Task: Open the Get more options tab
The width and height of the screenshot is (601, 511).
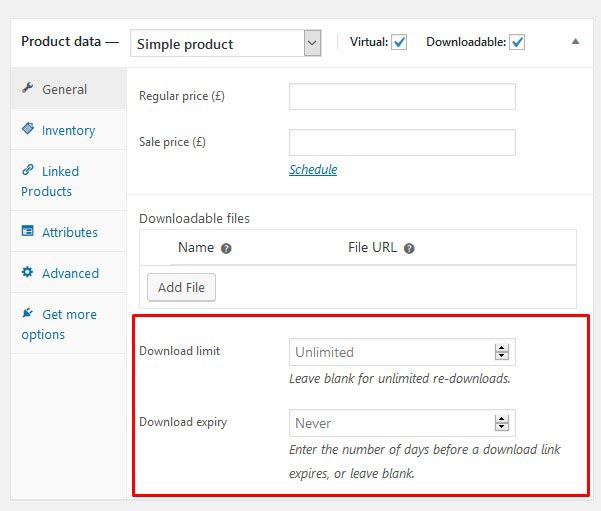Action: 69,324
